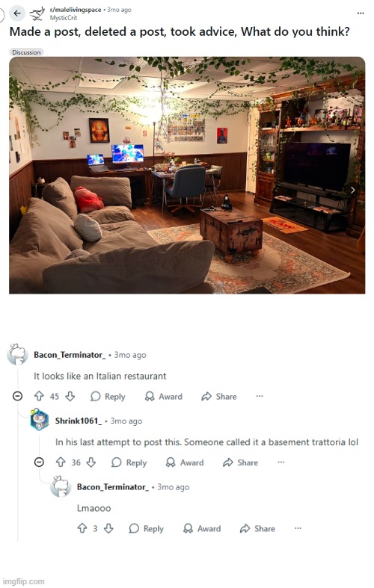Upvote Shrink1061_'s basement trattoria comment
This screenshot has width=374, height=588.
[61, 462]
